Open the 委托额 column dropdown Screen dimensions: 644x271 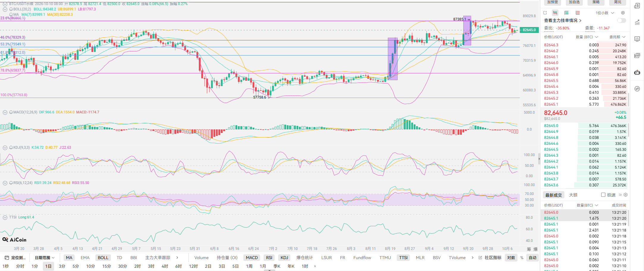[x=618, y=37]
